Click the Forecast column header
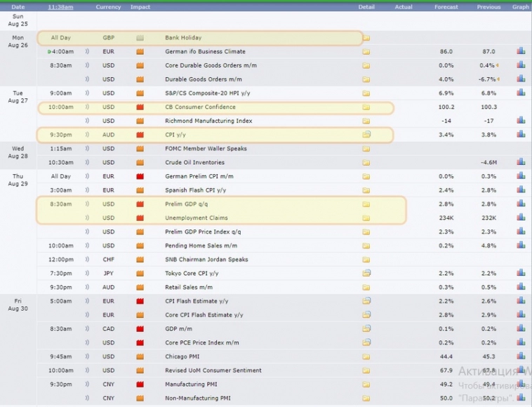Screen dimensions: 532x407 pos(446,7)
